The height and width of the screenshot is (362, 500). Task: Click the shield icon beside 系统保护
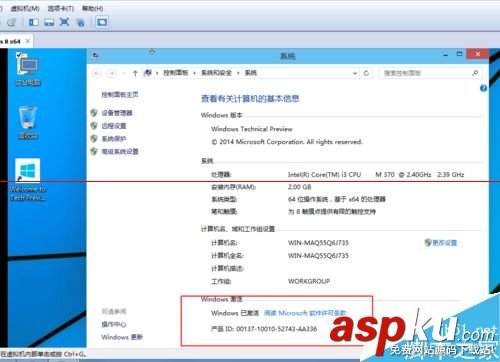94,138
